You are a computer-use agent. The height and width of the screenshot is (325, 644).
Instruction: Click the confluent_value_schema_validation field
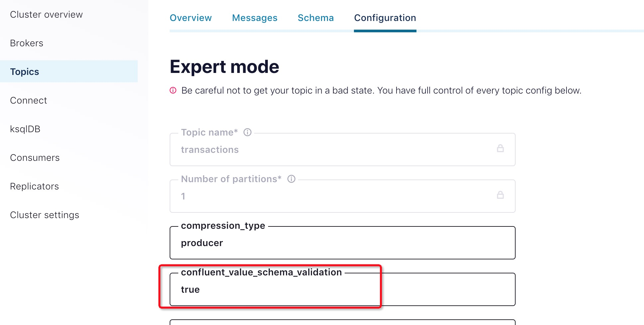click(342, 290)
